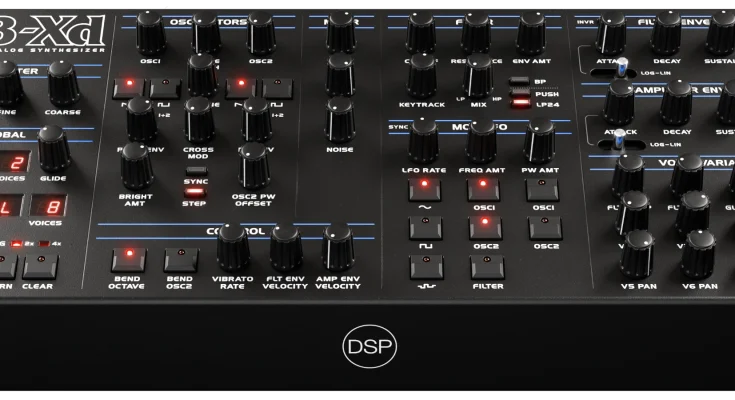Click the circular DSP logo badge

click(x=369, y=346)
